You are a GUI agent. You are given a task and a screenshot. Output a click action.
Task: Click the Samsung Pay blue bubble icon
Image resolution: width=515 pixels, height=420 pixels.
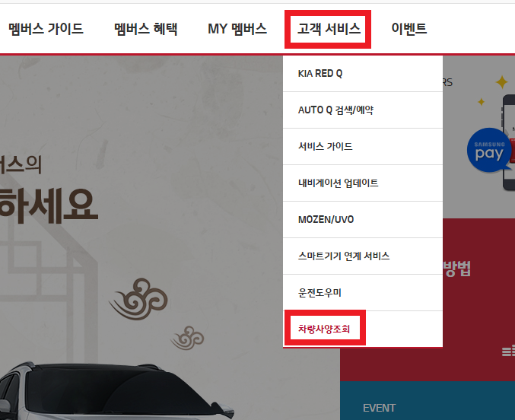(x=489, y=151)
